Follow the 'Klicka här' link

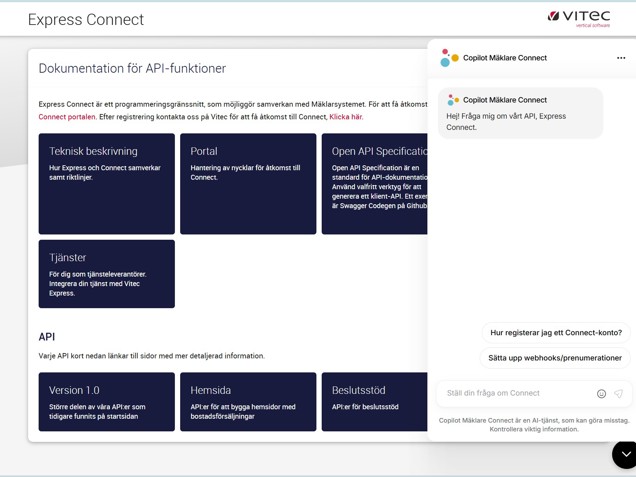(x=346, y=117)
